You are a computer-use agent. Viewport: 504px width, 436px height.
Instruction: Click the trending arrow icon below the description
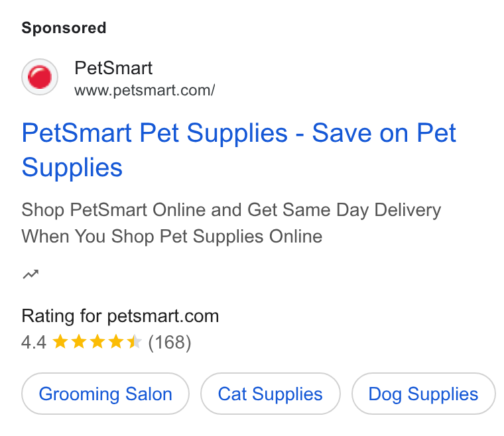click(31, 274)
